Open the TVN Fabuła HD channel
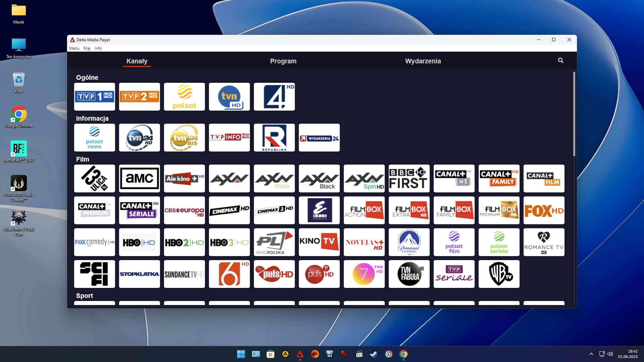This screenshot has width=644, height=362. (x=409, y=274)
